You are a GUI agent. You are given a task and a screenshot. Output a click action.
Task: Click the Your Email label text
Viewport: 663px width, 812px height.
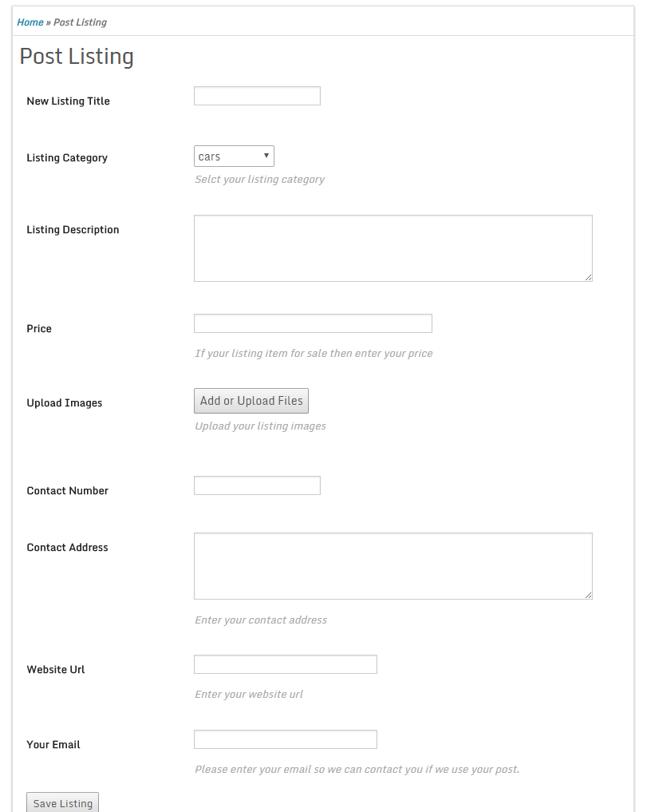click(53, 745)
